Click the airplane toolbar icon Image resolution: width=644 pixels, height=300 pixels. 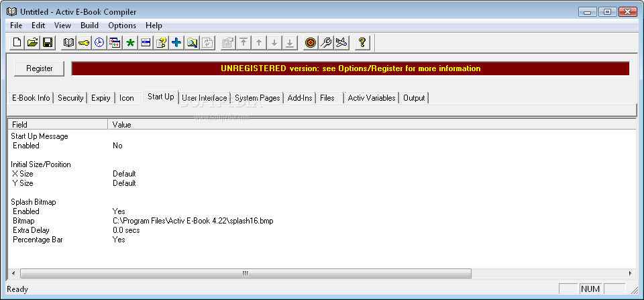pos(341,42)
